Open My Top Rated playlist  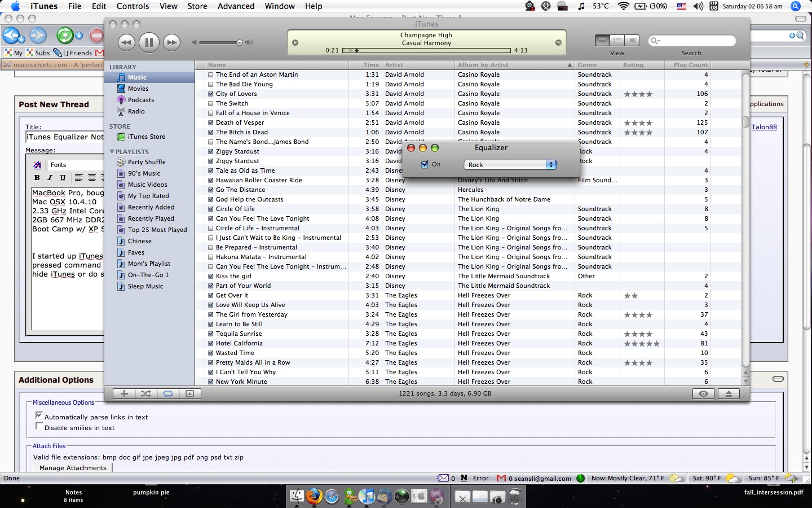[149, 196]
